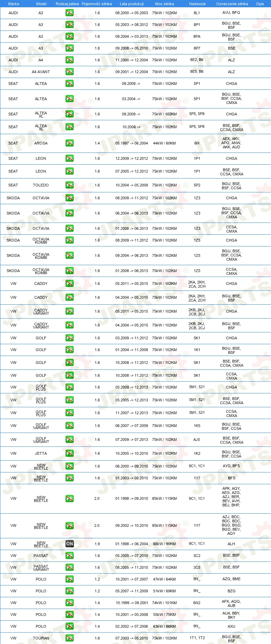The image size is (271, 644).
Task: Select the fuel icon in the POLO AXU row
Action: (x=69, y=626)
